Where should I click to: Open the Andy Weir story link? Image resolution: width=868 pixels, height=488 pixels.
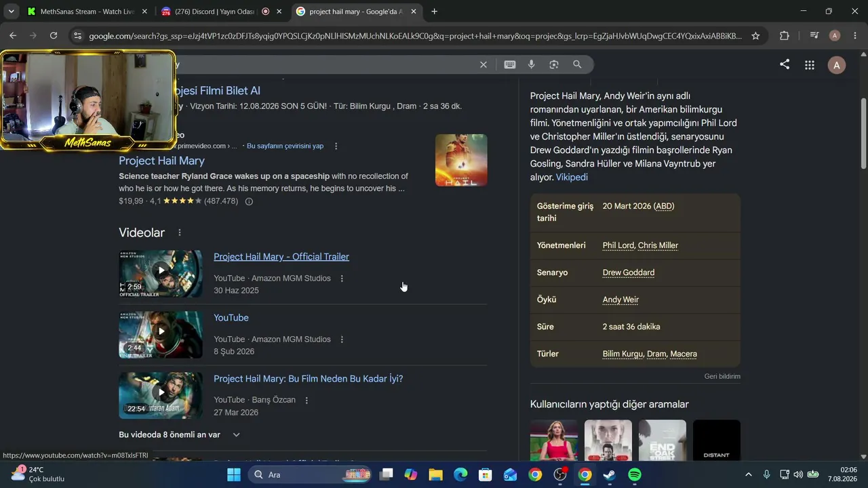620,300
